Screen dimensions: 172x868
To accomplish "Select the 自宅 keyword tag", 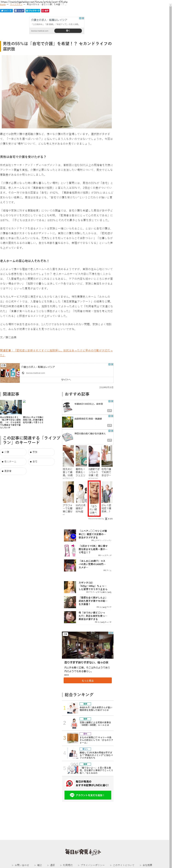I will tap(42, 461).
